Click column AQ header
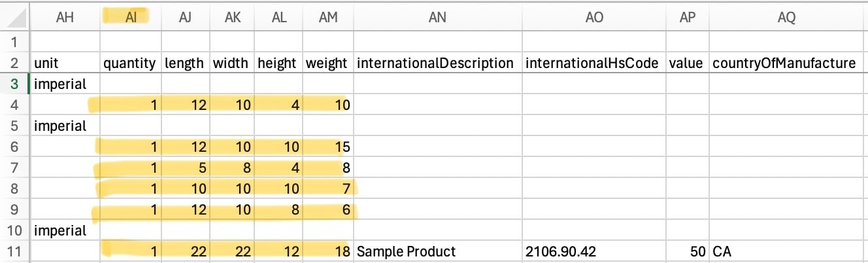 pyautogui.click(x=786, y=18)
